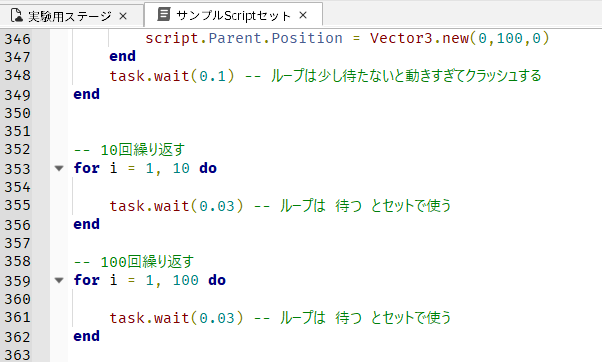Collapse the for loop on line 353
This screenshot has height=362, width=602.
coord(59,168)
